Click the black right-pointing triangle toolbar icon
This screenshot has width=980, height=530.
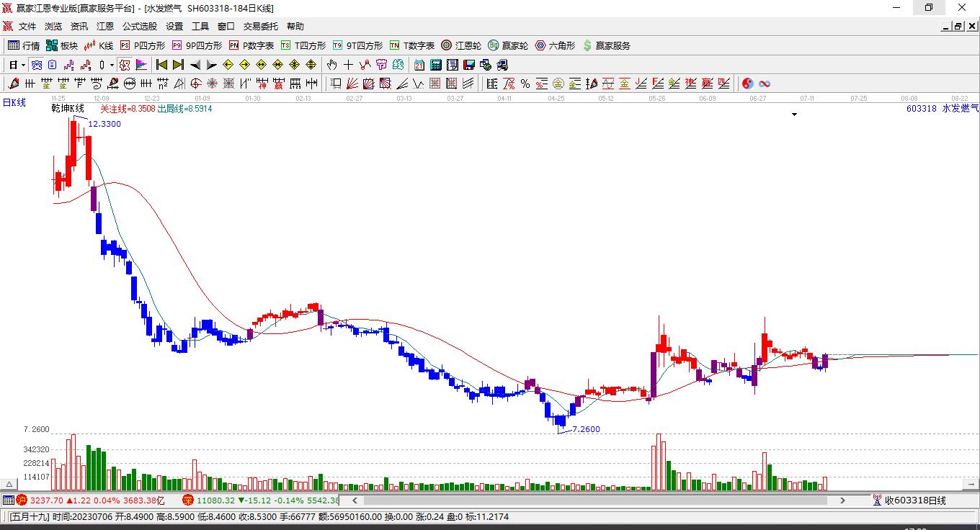(211, 65)
